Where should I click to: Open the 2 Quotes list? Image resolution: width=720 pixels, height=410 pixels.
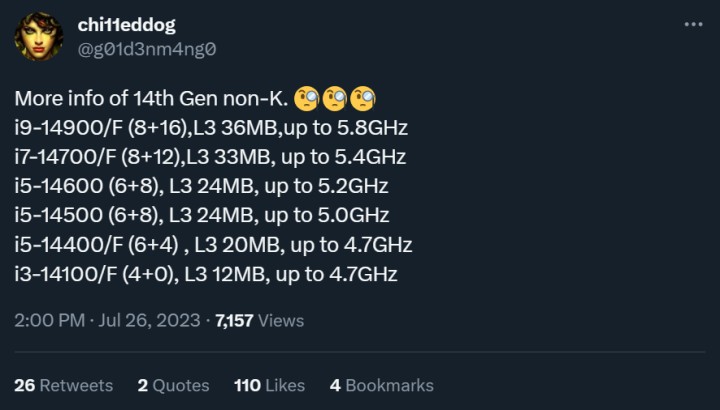point(173,385)
